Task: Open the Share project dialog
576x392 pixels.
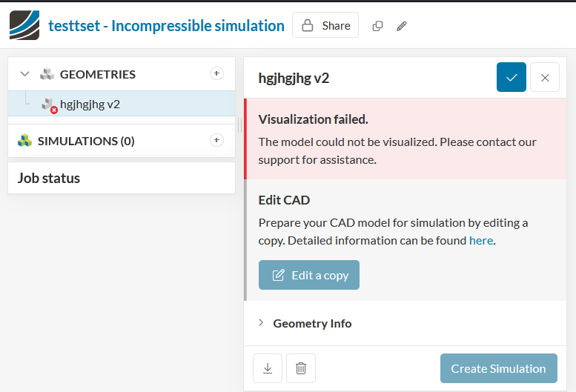Action: pyautogui.click(x=325, y=25)
